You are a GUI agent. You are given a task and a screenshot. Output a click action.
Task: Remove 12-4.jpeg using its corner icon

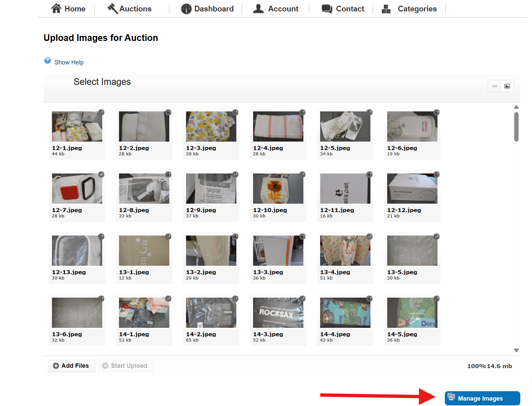click(302, 112)
